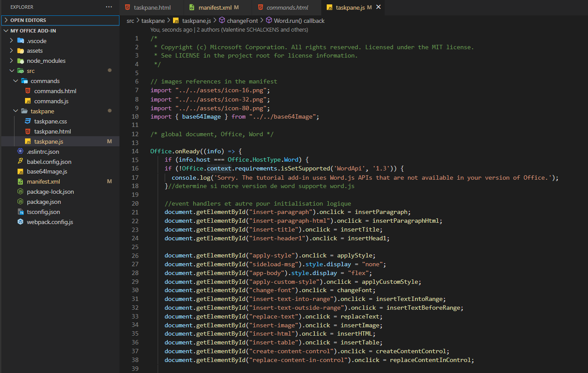
Task: Click the HTML icon beside commands.html in the tree
Action: [28, 91]
